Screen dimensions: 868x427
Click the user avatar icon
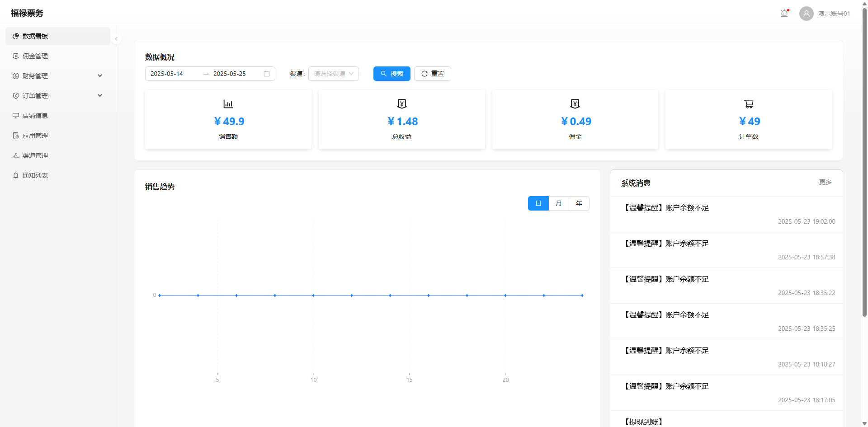coord(806,14)
